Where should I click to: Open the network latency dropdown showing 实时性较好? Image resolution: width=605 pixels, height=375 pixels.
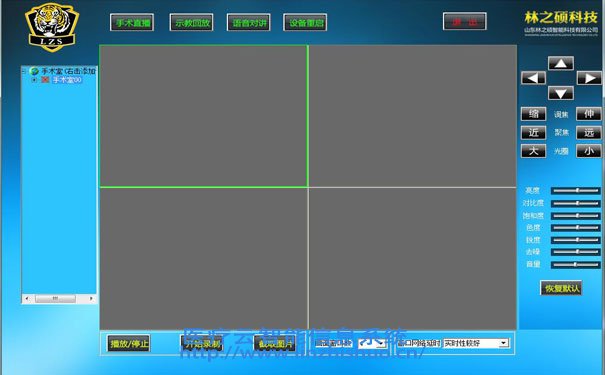click(476, 343)
